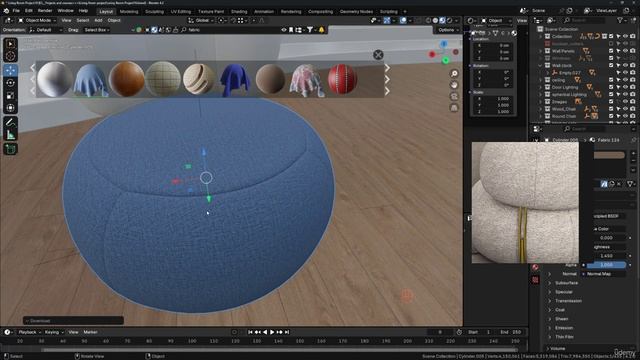Screen dimensions: 640x360
Task: Open the Edit menu
Action: (x=29, y=11)
